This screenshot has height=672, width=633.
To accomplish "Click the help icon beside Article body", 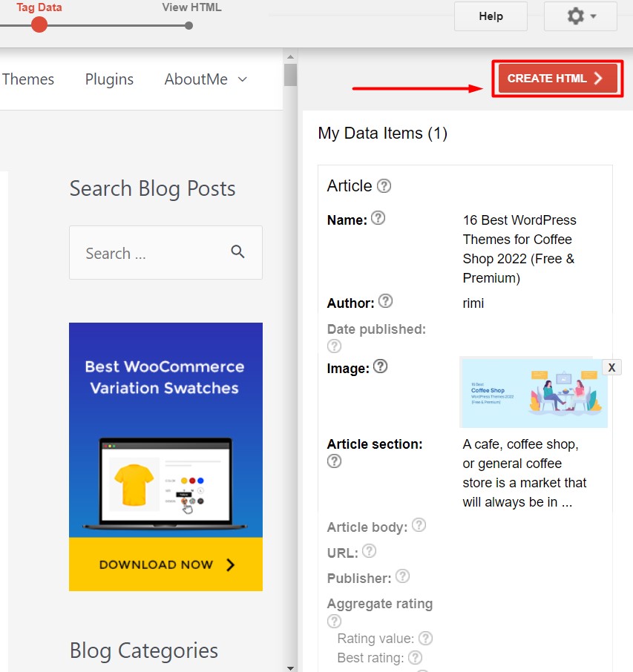I will pos(419,525).
